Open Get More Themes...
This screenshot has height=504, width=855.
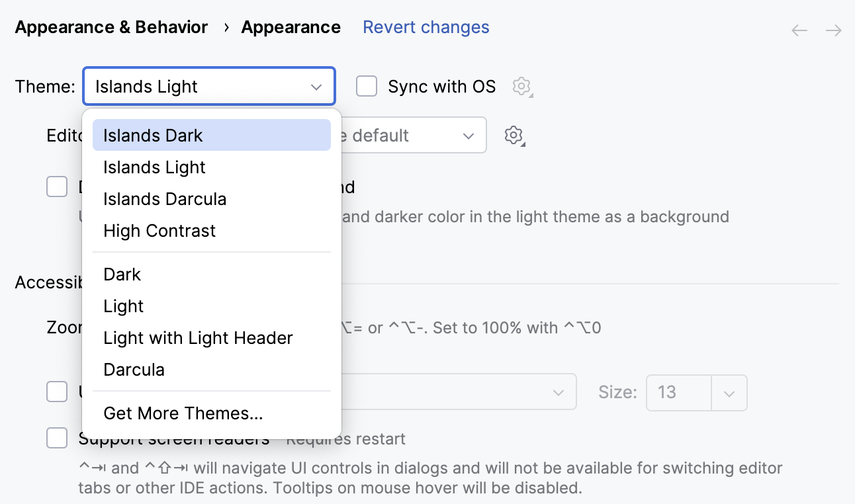[x=183, y=413]
